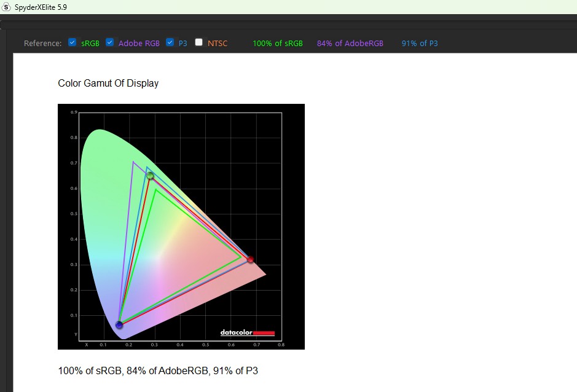The image size is (577, 392).
Task: Click the red primary marker on the gamut chart
Action: 250,259
